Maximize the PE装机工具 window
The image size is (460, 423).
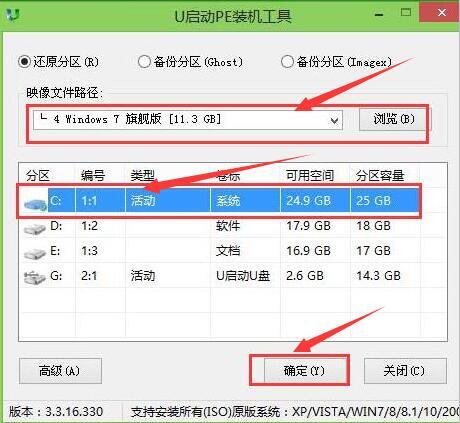click(x=405, y=13)
